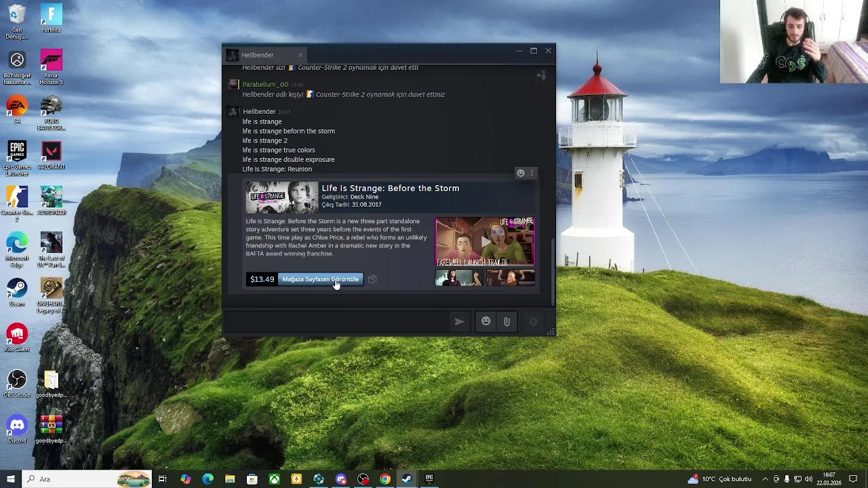
Task: Open Xbox app from the taskbar
Action: (274, 479)
